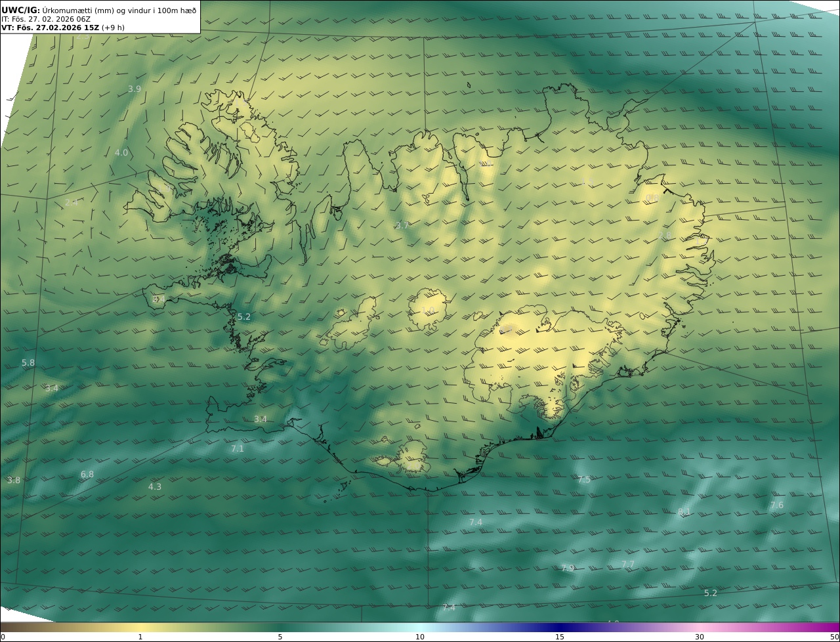This screenshot has height=642, width=840.
Task: Click the '15' tick on the colour scale
Action: coord(560,637)
